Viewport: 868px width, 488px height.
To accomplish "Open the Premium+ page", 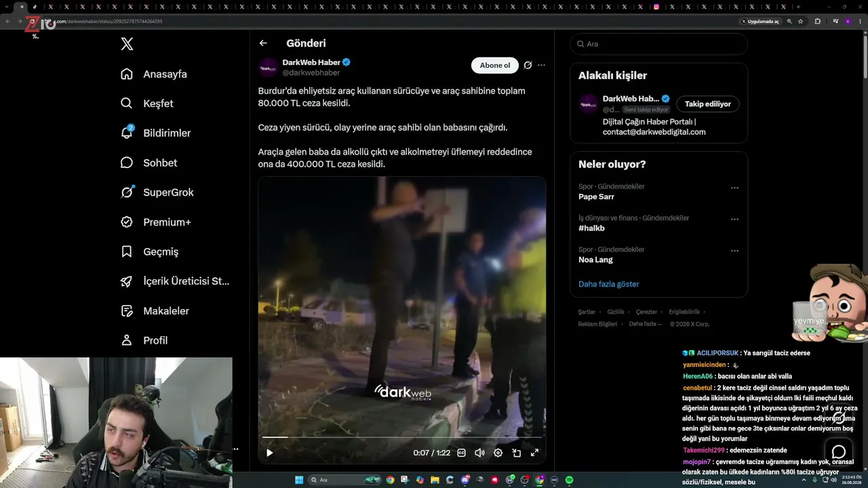I will (155, 222).
